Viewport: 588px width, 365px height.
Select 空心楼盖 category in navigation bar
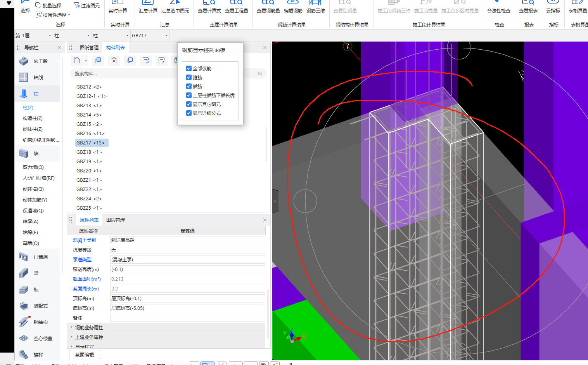coord(37,338)
